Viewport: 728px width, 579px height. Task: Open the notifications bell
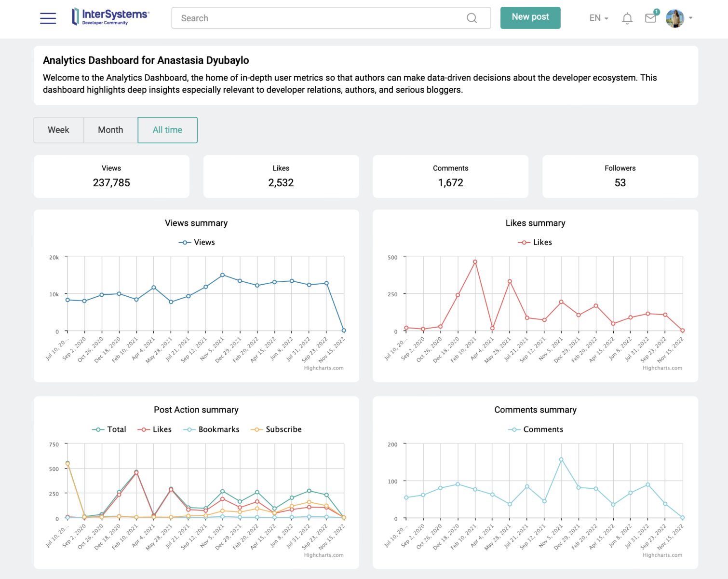(x=627, y=18)
